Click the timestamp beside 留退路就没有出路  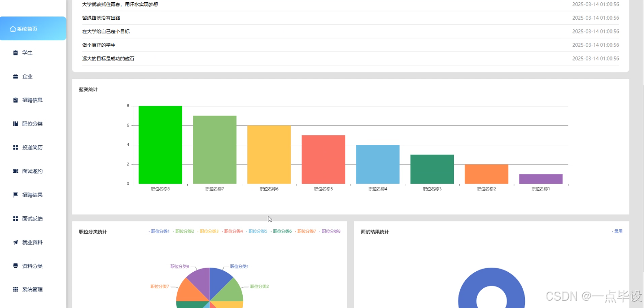pos(595,18)
